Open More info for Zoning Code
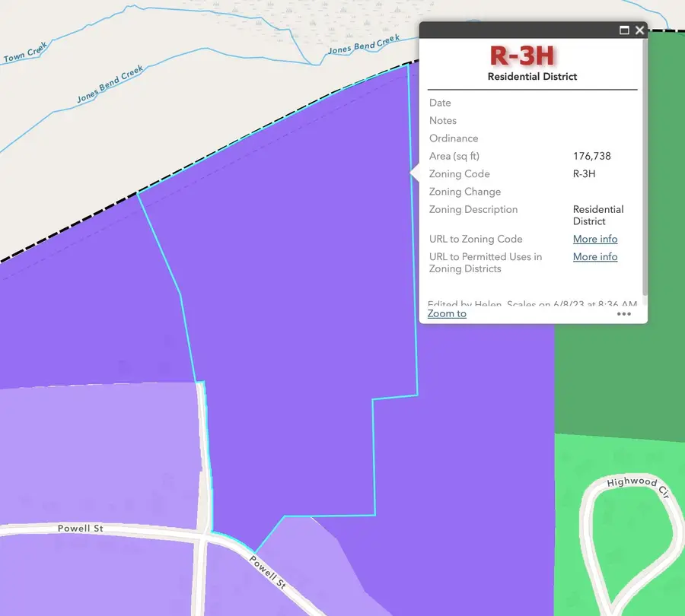This screenshot has height=616, width=685. tap(595, 239)
